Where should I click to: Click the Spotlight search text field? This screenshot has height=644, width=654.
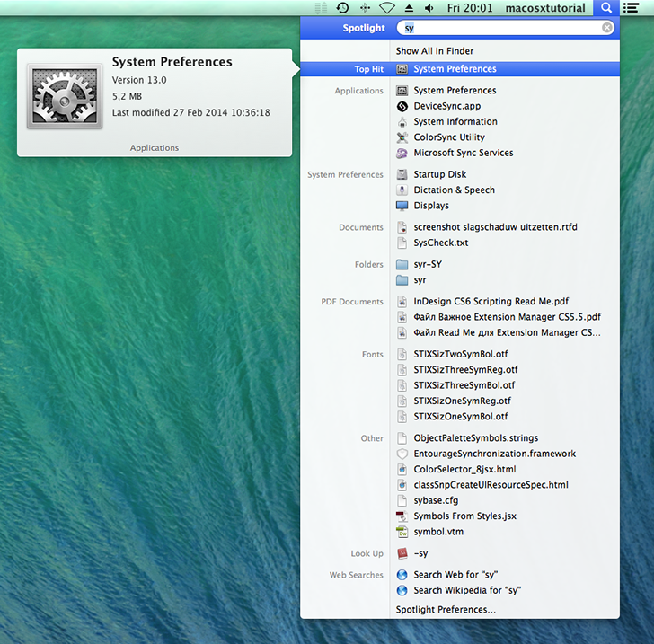coord(505,28)
